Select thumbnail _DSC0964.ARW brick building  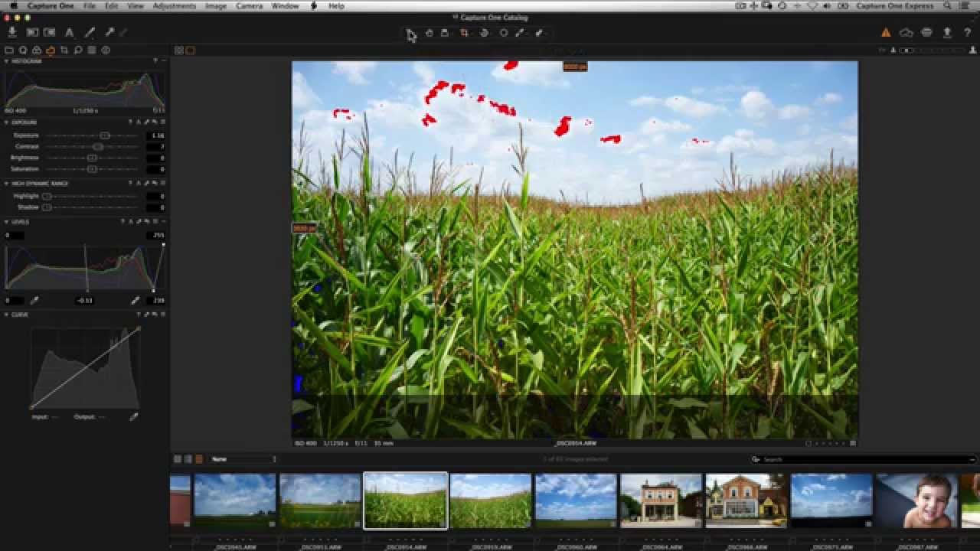(x=661, y=500)
